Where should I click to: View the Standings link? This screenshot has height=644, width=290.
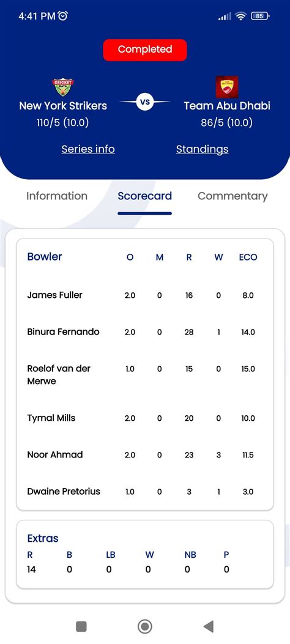tap(202, 149)
